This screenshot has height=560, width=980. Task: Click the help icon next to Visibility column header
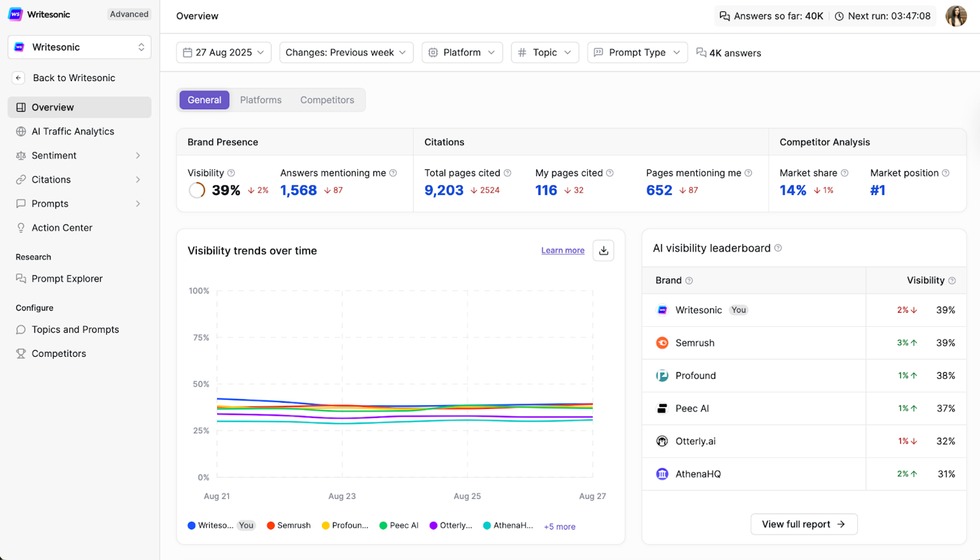[x=952, y=280]
